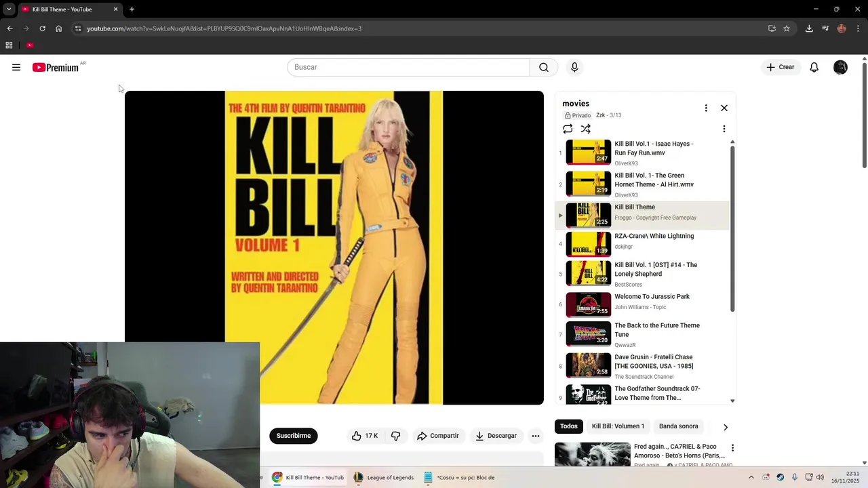Viewport: 868px width, 488px height.
Task: Select the Kill Bill: Volumen 1 chip
Action: point(618,426)
